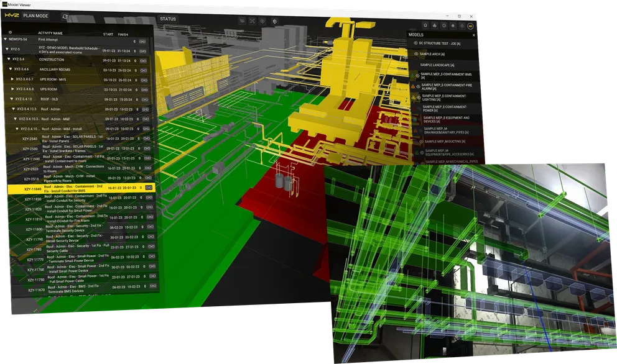Click the expand view icon on STATUS toolbar
Screen dimensions: 617x364
click(252, 21)
